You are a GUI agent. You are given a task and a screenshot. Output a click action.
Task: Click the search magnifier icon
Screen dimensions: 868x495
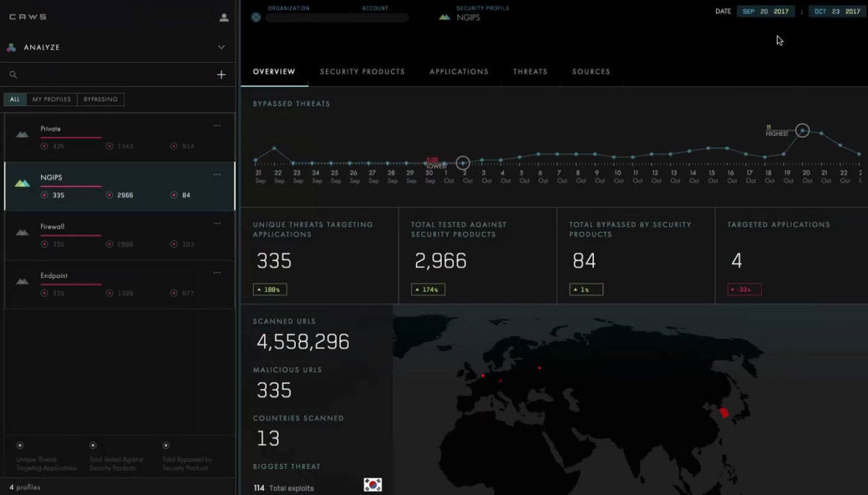click(x=12, y=74)
